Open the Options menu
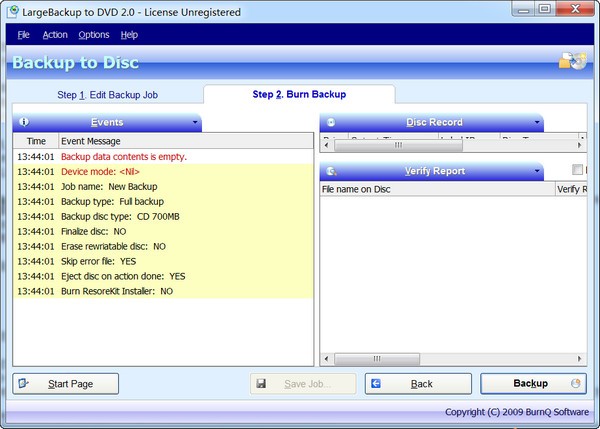The height and width of the screenshot is (429, 600). click(x=94, y=35)
